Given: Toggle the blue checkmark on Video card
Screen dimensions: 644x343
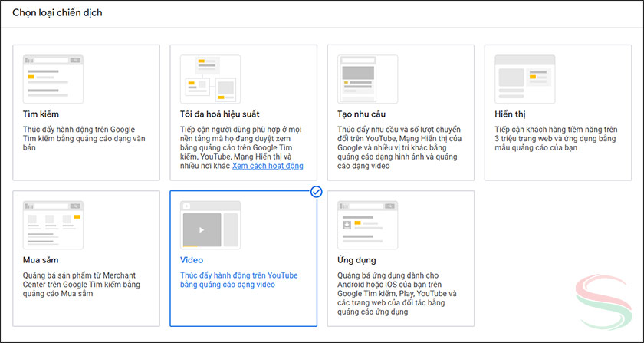Looking at the screenshot, I should coord(316,192).
